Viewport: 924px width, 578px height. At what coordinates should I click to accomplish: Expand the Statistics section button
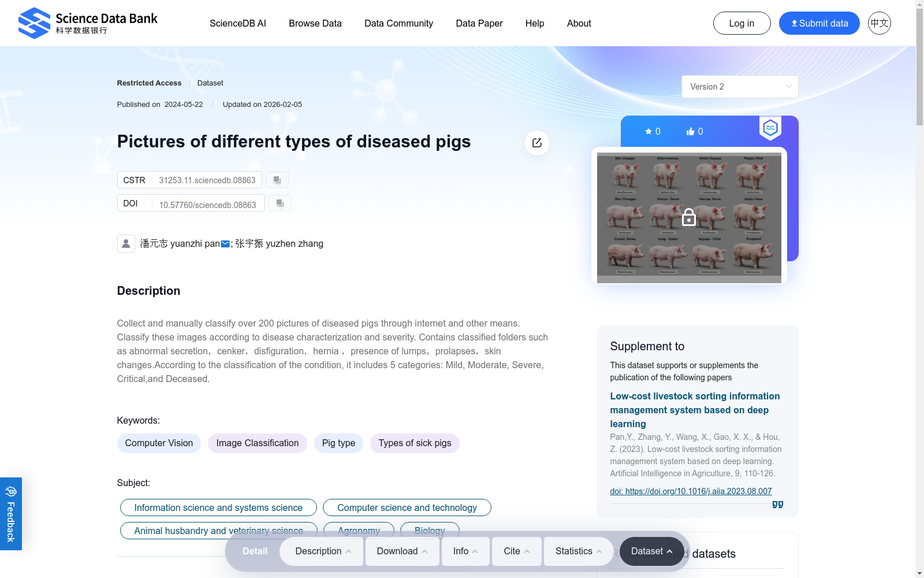point(579,551)
